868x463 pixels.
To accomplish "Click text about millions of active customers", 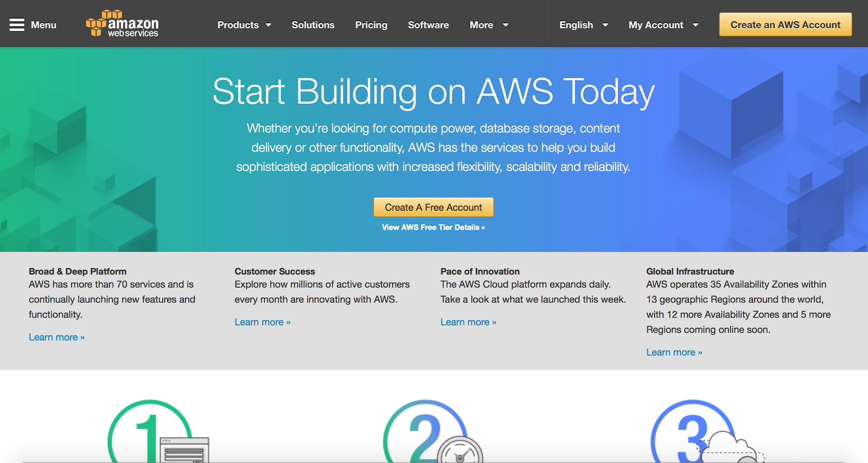I will tap(322, 291).
